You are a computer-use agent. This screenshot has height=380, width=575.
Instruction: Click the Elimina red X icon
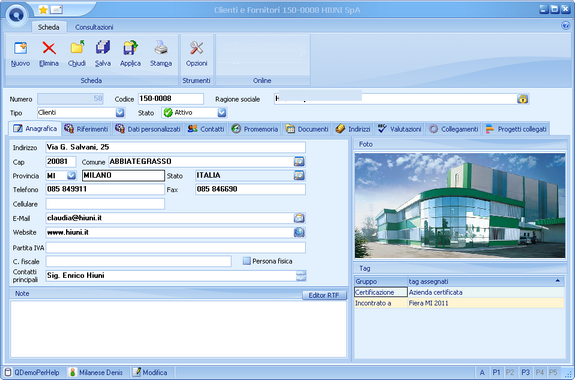[49, 48]
